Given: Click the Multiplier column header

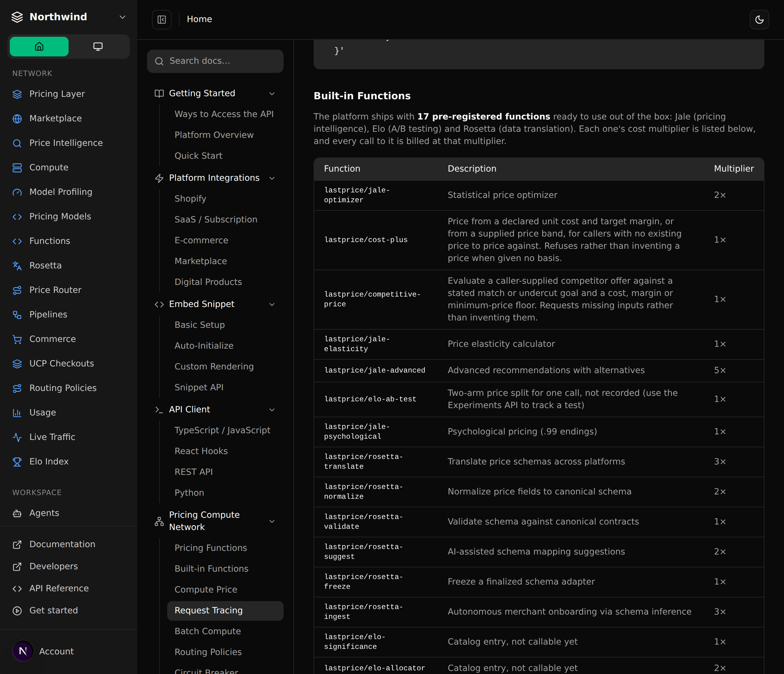Looking at the screenshot, I should [x=734, y=169].
